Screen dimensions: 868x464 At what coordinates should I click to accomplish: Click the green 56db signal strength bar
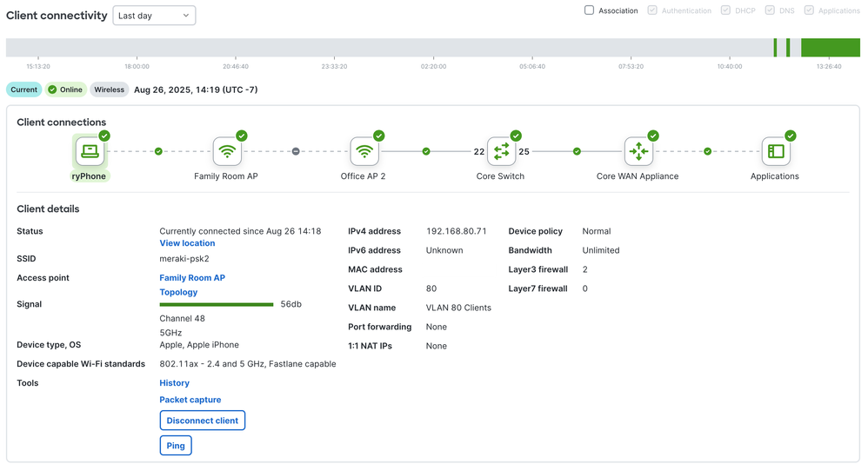217,304
